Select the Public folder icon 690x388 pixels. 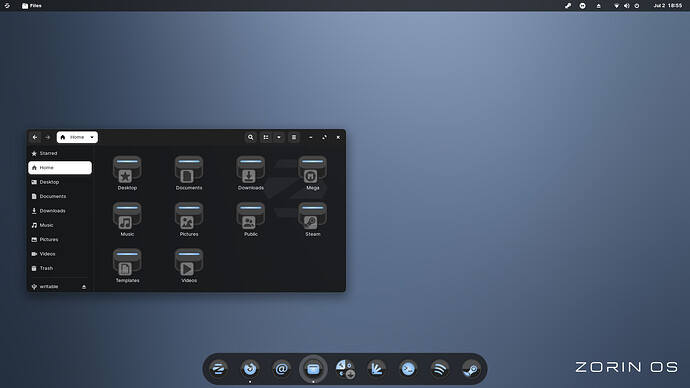[251, 216]
